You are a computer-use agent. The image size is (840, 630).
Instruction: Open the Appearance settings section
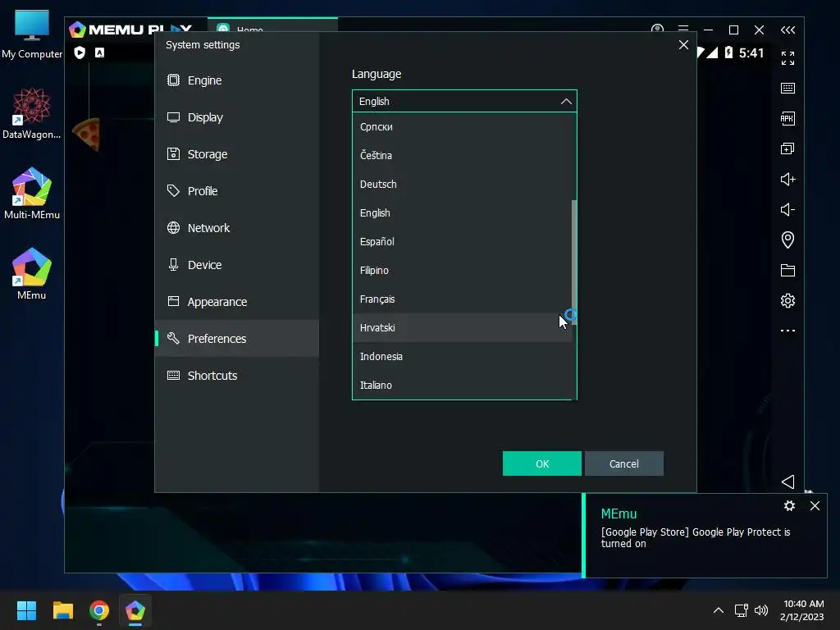[237, 302]
